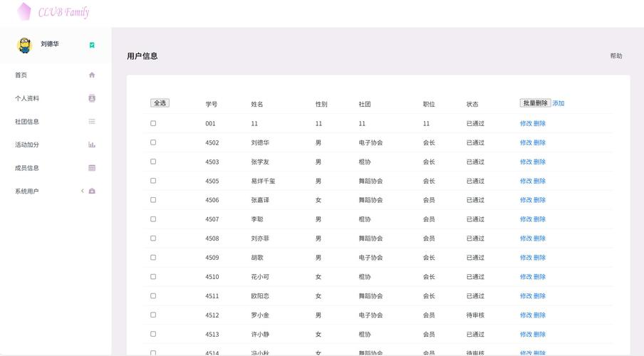The width and height of the screenshot is (644, 356).
Task: Click the 职位 column header
Action: pyautogui.click(x=429, y=104)
